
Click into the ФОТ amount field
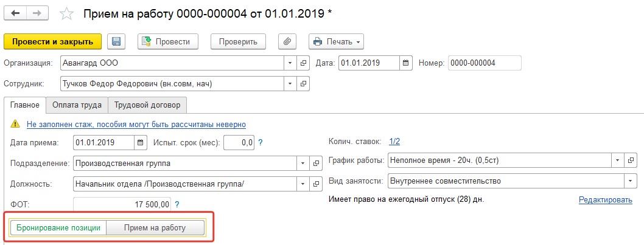[x=122, y=204]
